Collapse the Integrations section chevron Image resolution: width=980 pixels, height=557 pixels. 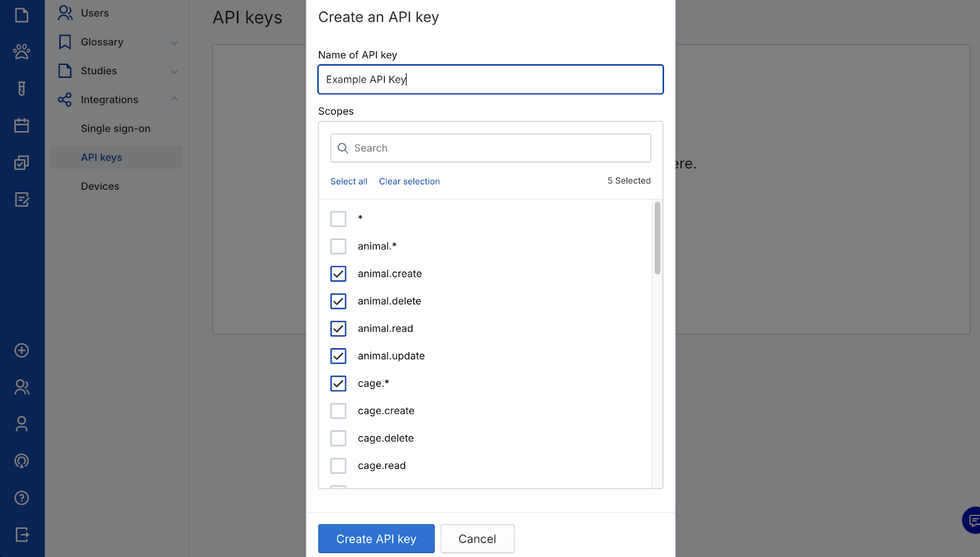175,99
